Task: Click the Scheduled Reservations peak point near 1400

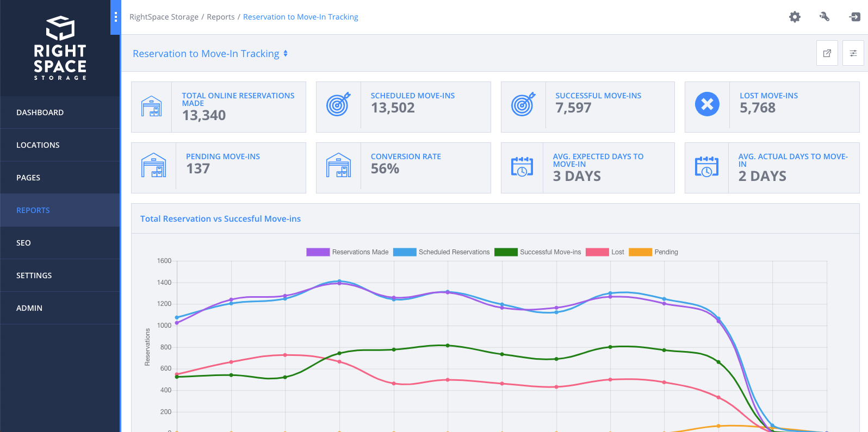Action: 339,281
